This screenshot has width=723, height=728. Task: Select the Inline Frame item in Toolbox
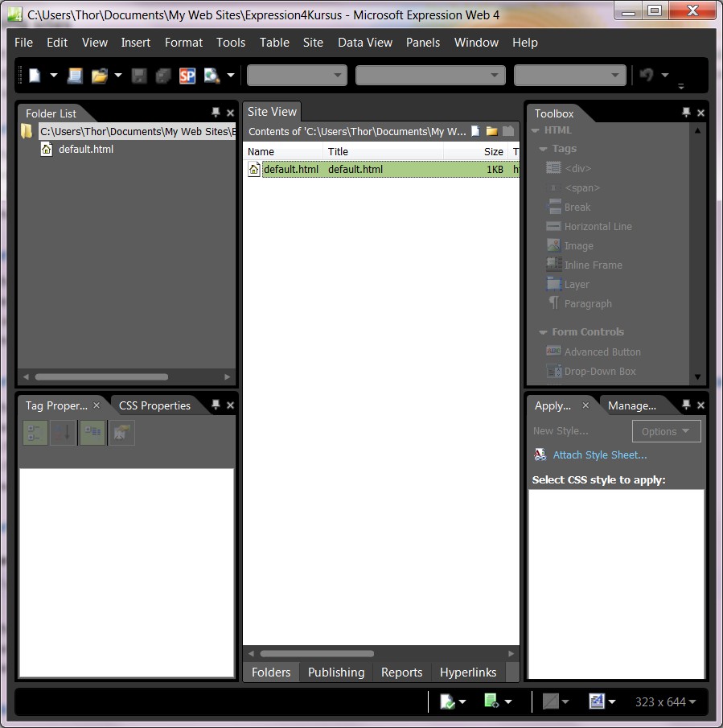point(584,265)
